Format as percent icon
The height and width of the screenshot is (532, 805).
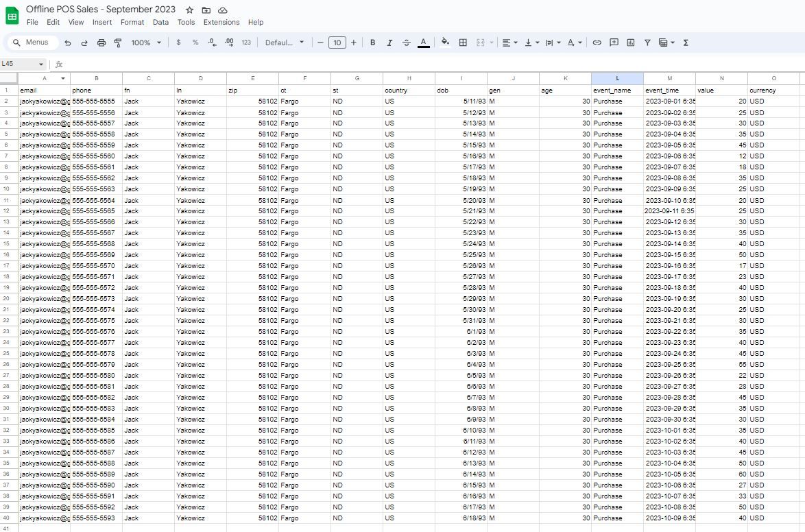coord(195,43)
